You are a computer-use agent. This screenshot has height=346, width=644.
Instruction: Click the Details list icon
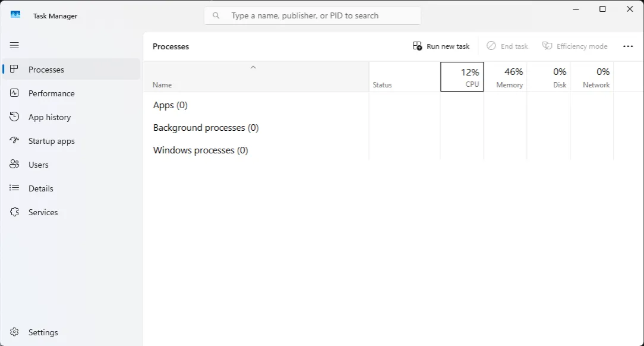(x=15, y=188)
